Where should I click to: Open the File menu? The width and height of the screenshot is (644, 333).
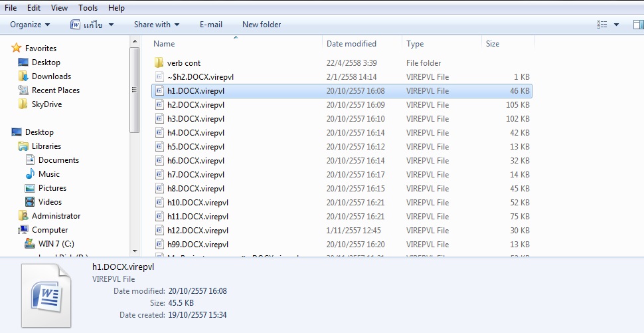click(x=11, y=8)
